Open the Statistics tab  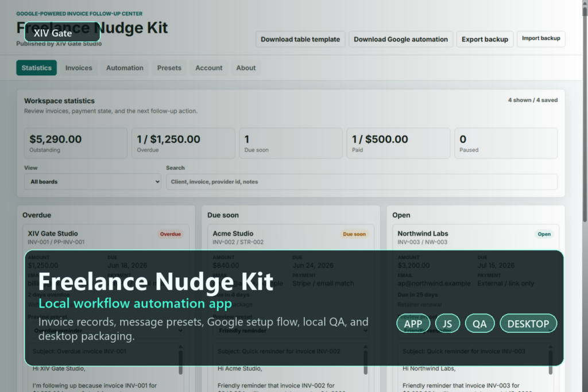click(x=36, y=68)
